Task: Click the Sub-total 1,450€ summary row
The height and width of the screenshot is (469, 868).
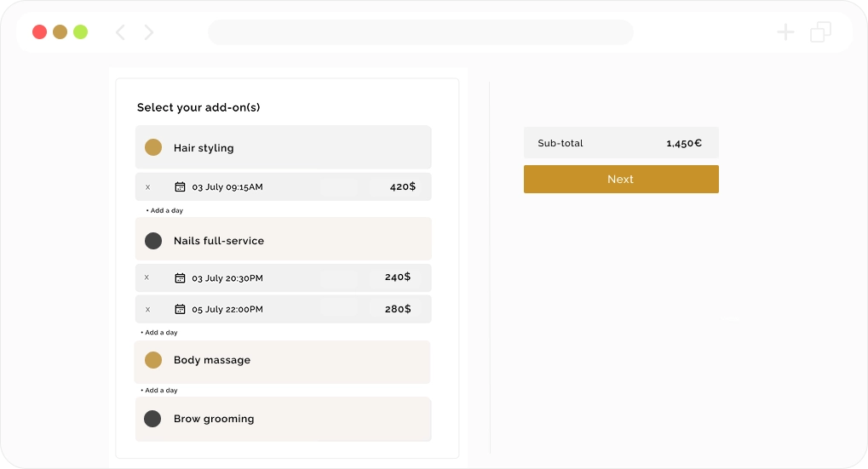Action: 620,143
